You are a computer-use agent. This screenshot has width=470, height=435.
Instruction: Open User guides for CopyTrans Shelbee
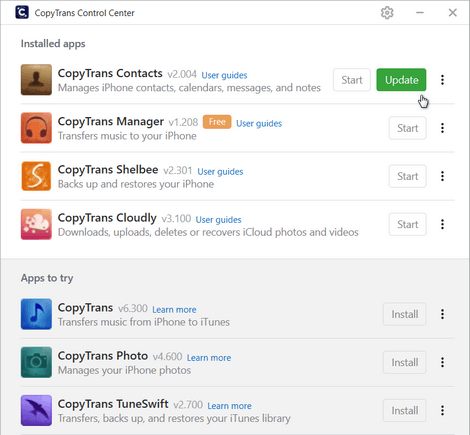[220, 172]
